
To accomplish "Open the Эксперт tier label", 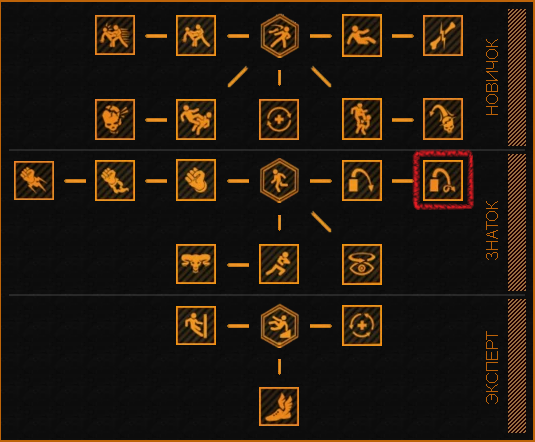I will pyautogui.click(x=492, y=368).
